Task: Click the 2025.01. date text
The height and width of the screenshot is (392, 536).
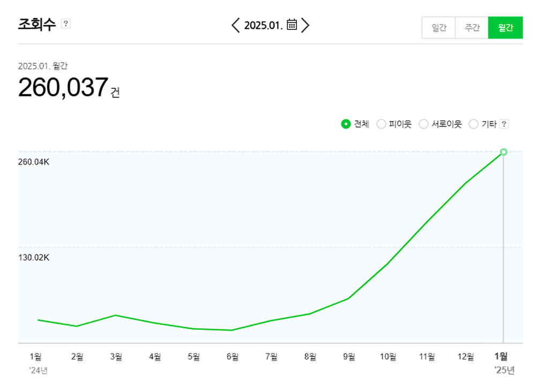Action: [x=263, y=25]
